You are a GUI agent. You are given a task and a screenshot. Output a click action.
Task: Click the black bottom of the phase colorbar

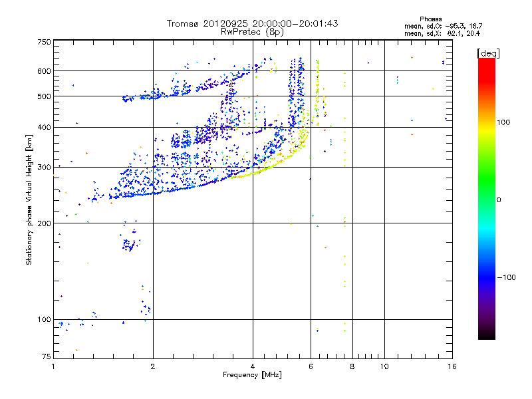(x=487, y=335)
